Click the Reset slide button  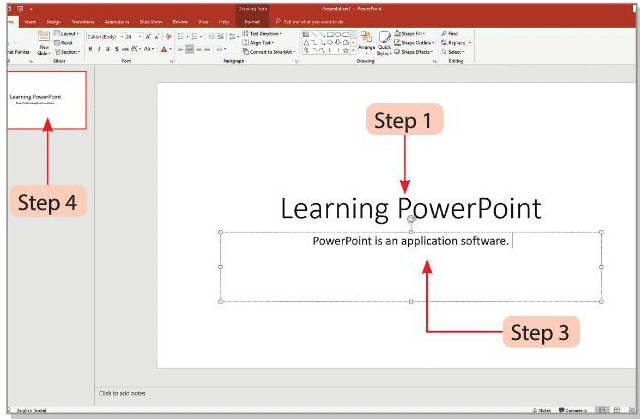tap(63, 43)
